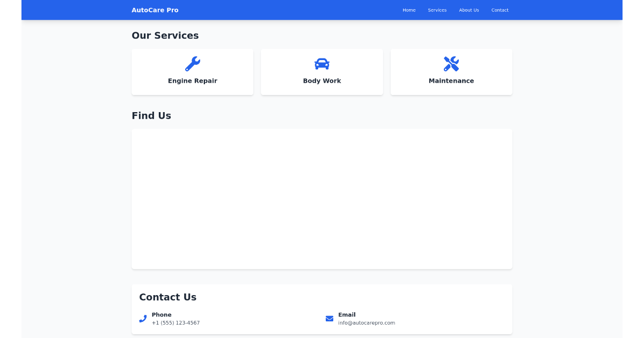
Task: Select the Services menu item
Action: pos(437,10)
